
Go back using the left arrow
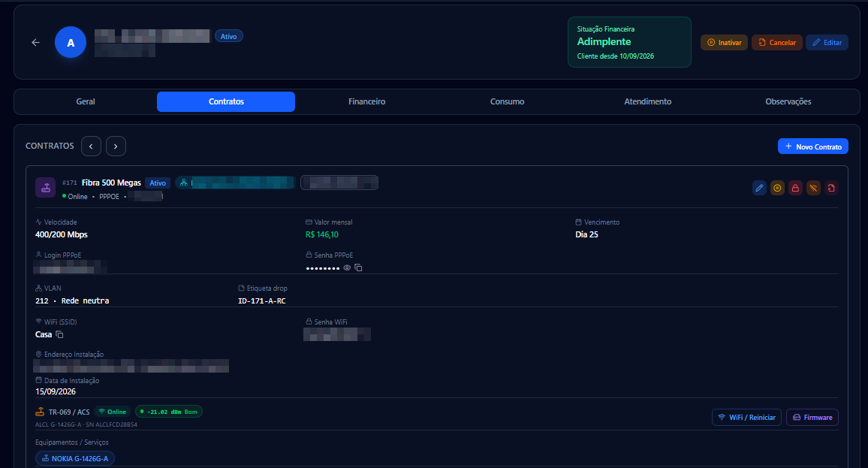point(35,42)
